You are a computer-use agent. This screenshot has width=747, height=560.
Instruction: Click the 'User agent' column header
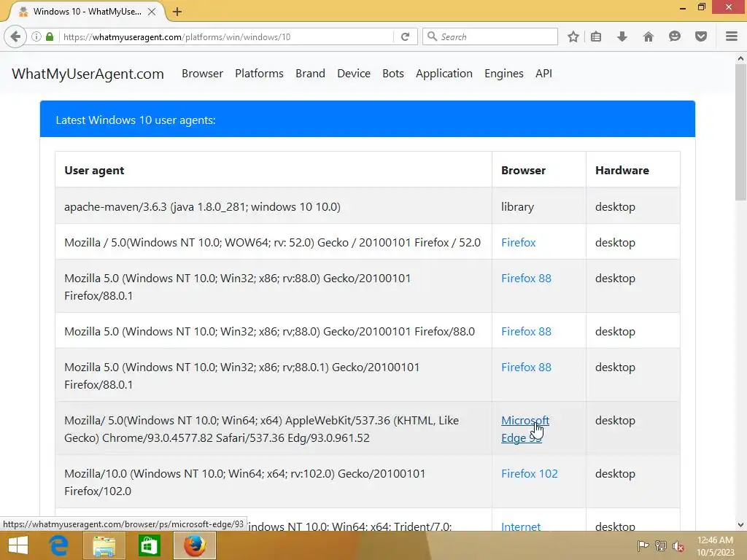[x=94, y=171]
